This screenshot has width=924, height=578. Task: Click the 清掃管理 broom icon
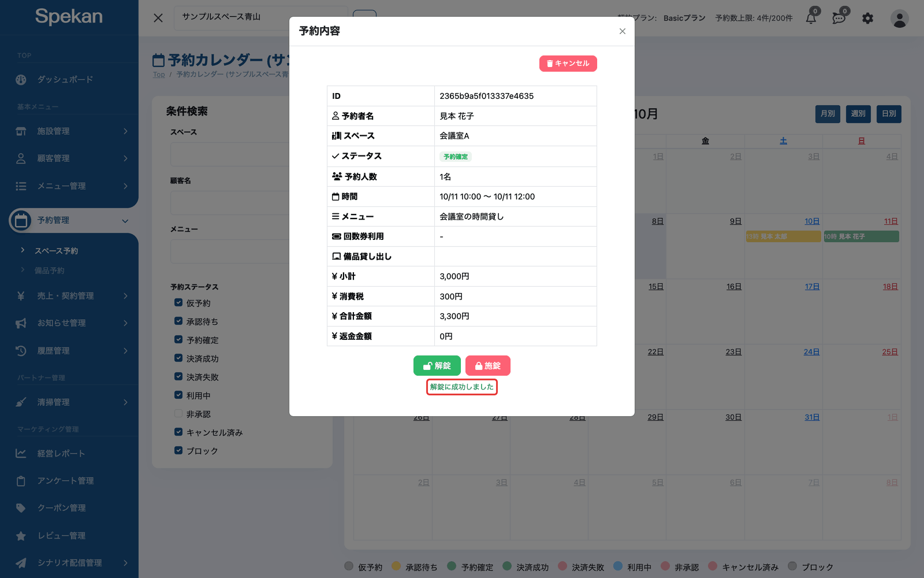tap(21, 402)
